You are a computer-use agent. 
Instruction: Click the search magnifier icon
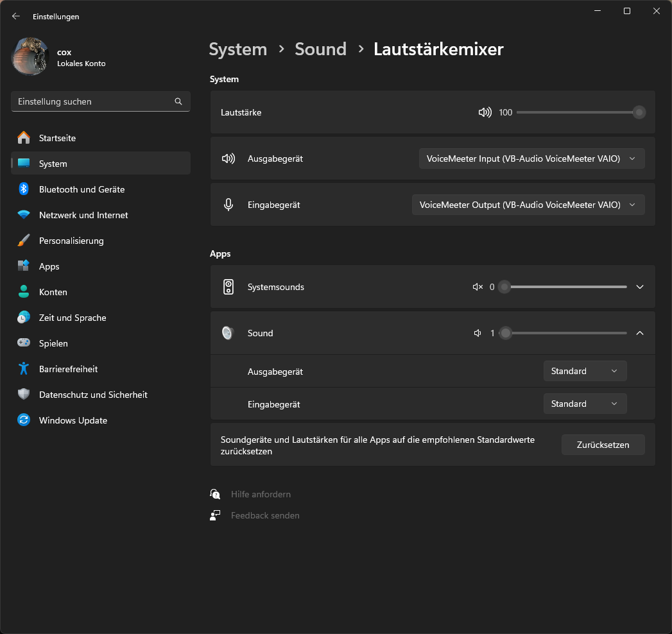[178, 101]
